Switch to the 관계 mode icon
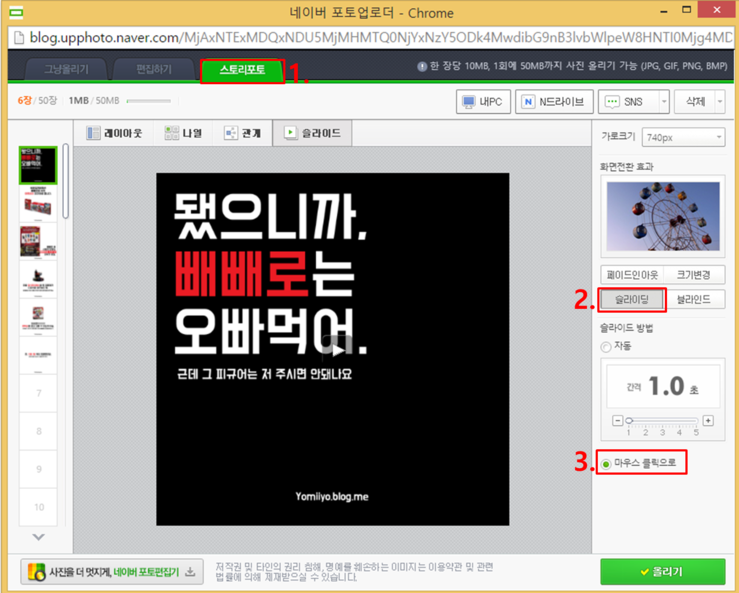Image resolution: width=739 pixels, height=593 pixels. click(x=231, y=133)
